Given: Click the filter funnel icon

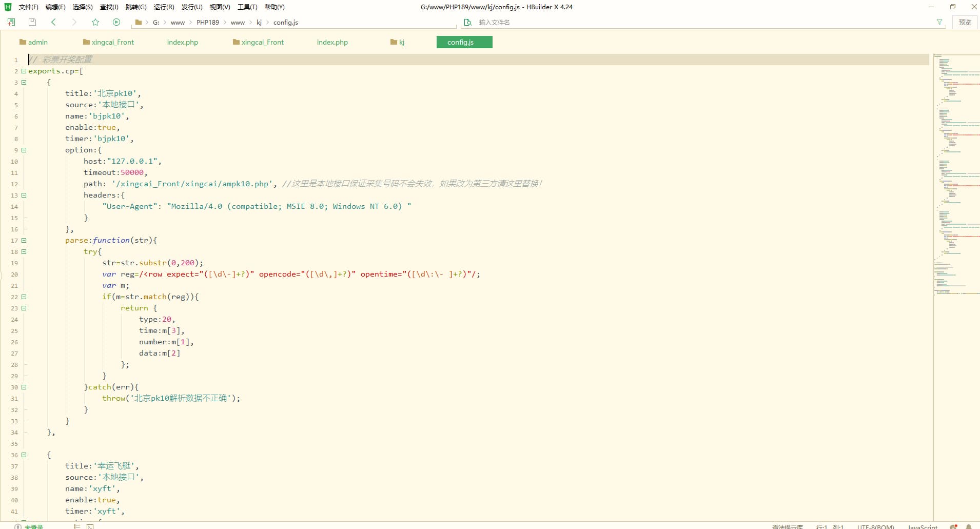Looking at the screenshot, I should click(x=939, y=22).
